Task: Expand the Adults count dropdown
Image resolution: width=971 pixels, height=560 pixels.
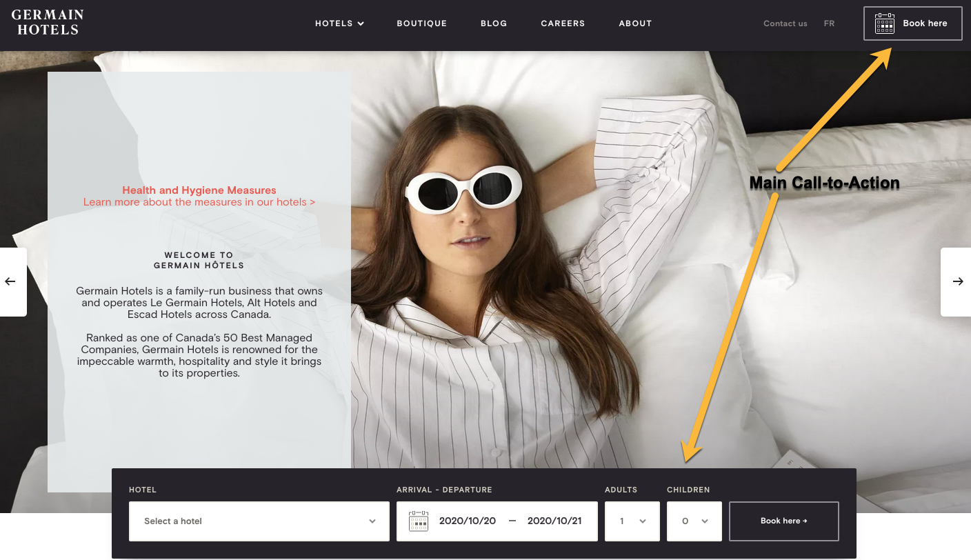Action: (x=632, y=521)
